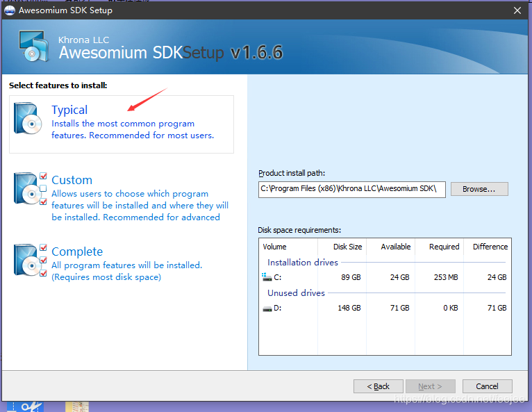Click the 'Installation drives' group label
The width and height of the screenshot is (532, 412).
click(x=303, y=263)
